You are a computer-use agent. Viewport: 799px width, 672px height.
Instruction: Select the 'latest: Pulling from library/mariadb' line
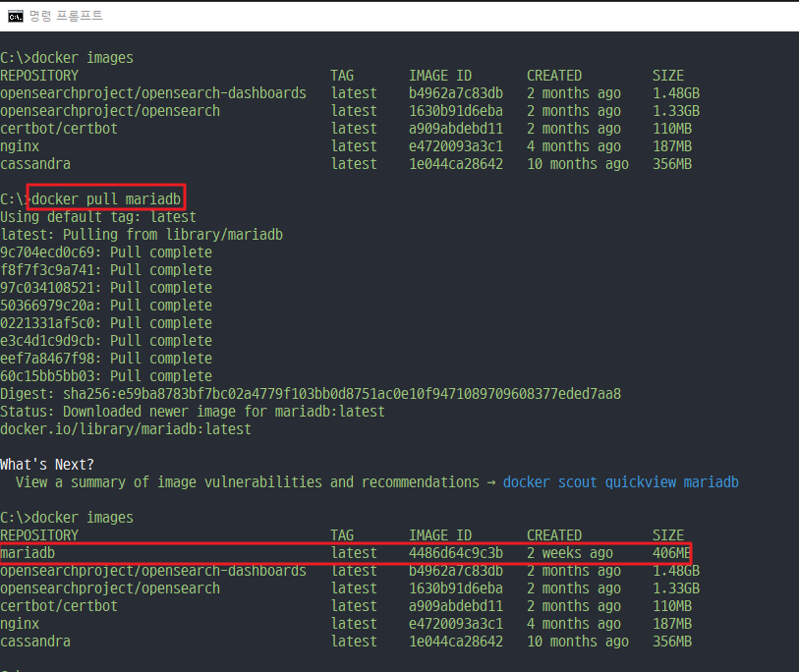pos(142,235)
